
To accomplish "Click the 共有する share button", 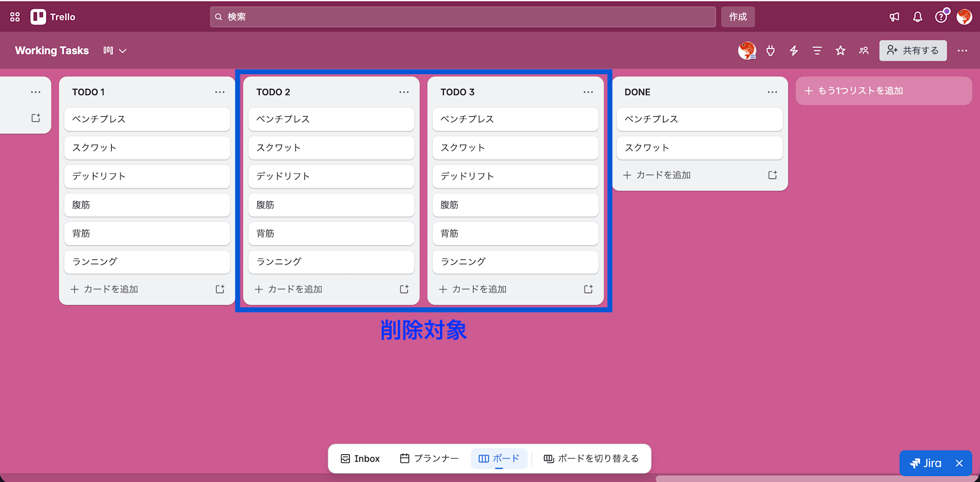I will click(913, 51).
